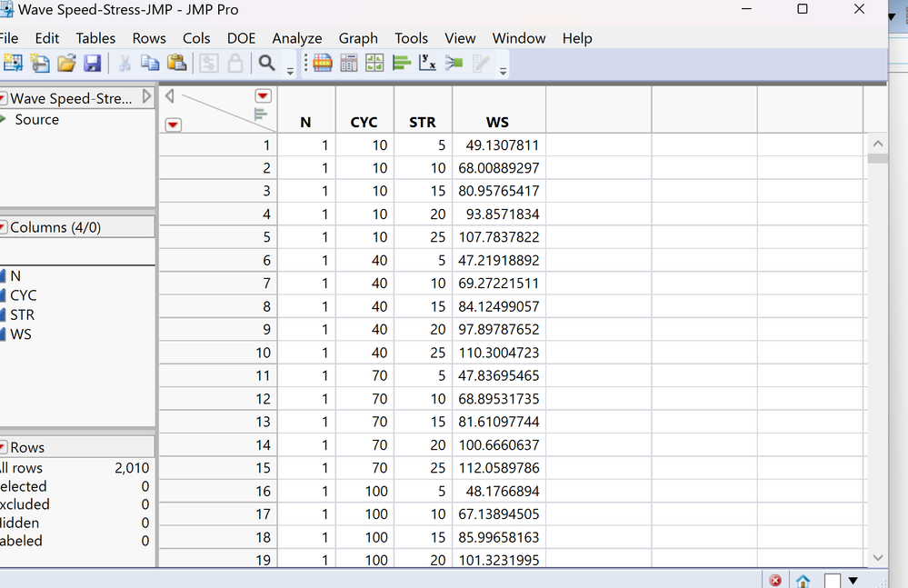Open the DOE menu
This screenshot has width=908, height=588.
click(x=241, y=38)
